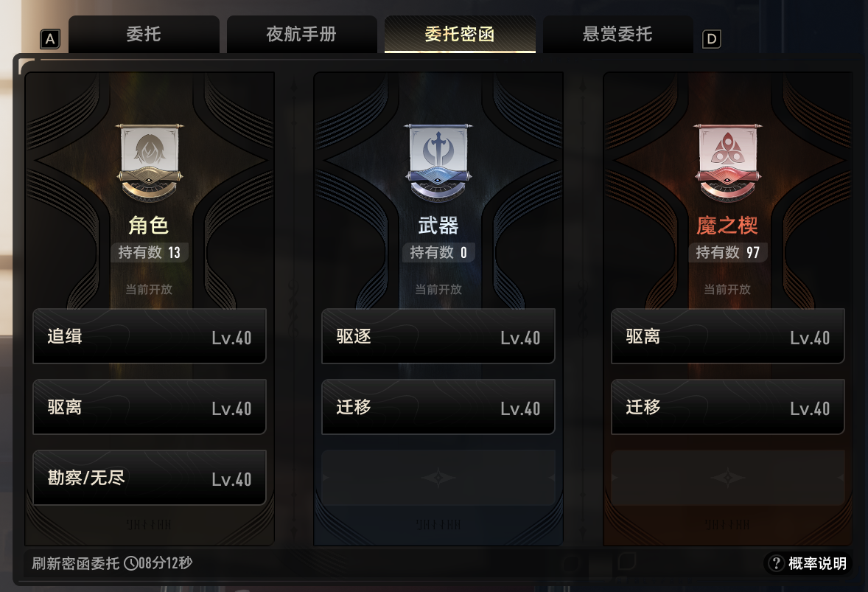The height and width of the screenshot is (592, 868).
Task: Open the 夜航手册 tab
Action: click(301, 35)
